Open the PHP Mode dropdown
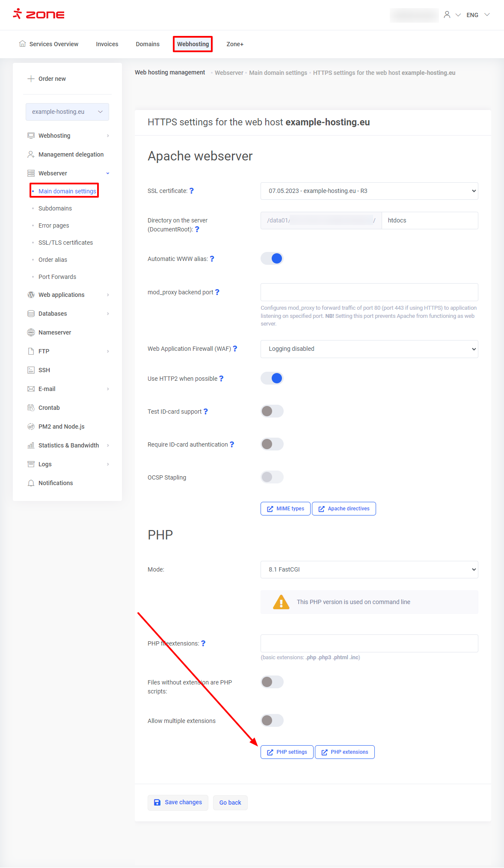Image resolution: width=504 pixels, height=868 pixels. (x=369, y=569)
